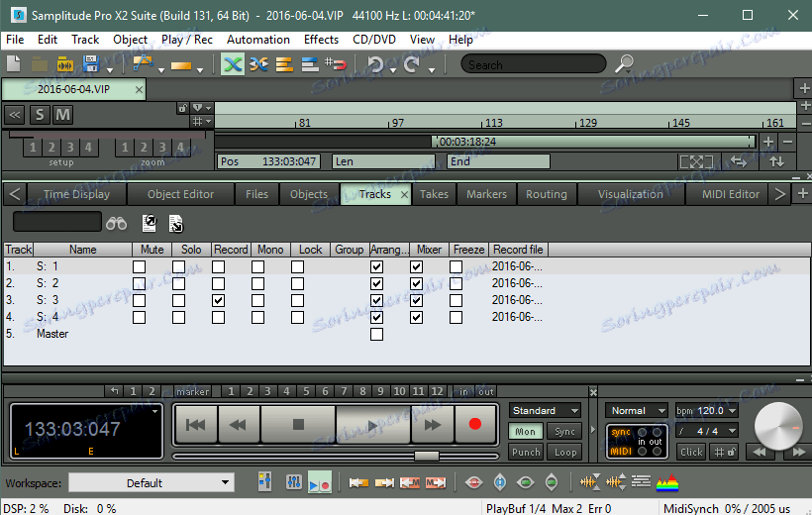Viewport: 812px width, 515px height.
Task: Switch to the Object Editor tab
Action: (180, 194)
